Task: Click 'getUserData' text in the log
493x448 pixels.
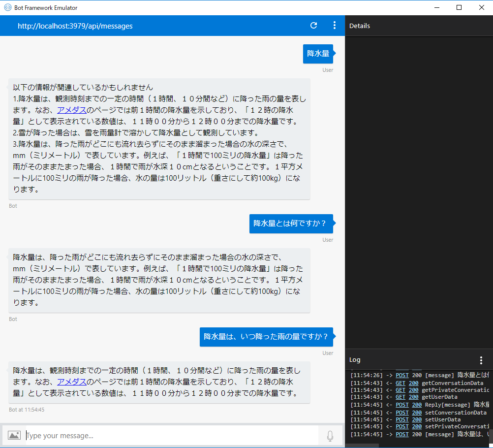Action: tap(439, 397)
